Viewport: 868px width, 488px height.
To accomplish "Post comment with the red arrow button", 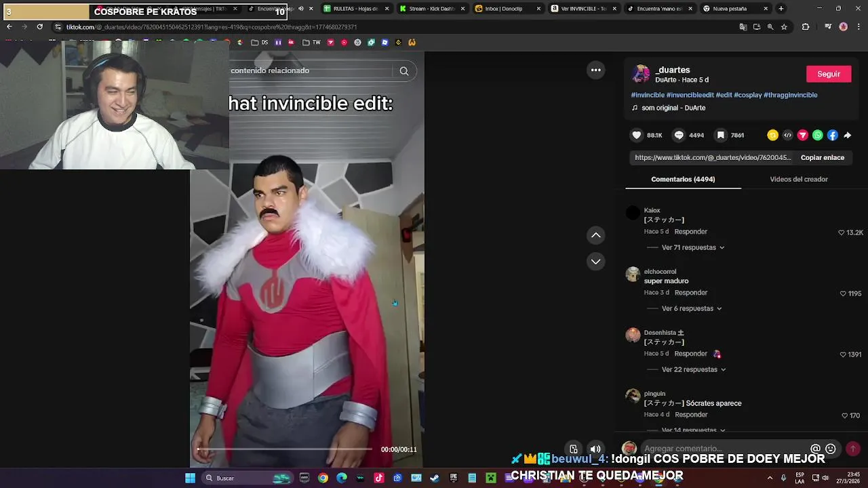I will click(x=853, y=449).
